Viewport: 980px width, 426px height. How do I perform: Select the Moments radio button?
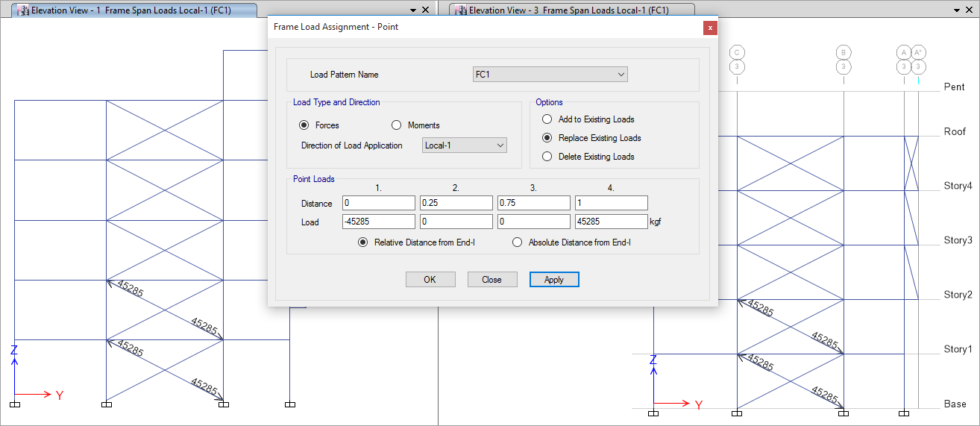pos(397,125)
